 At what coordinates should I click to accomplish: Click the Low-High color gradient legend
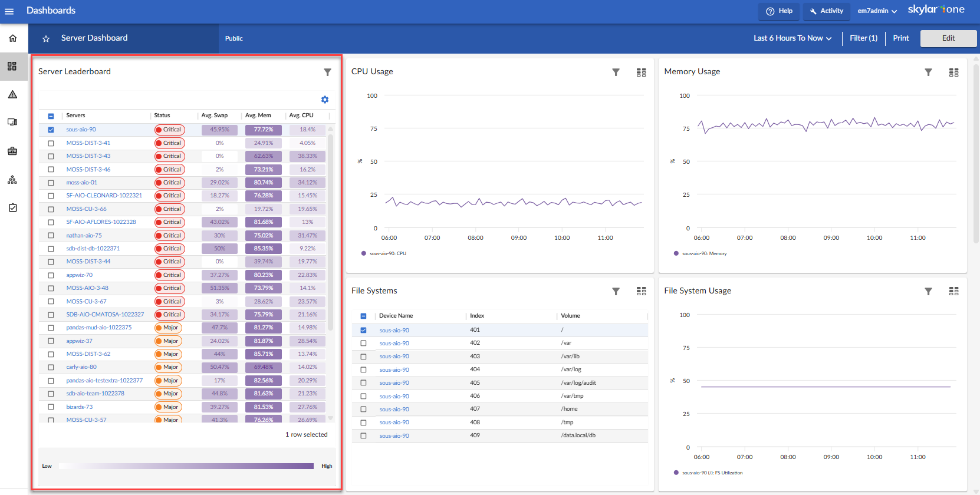[186, 466]
